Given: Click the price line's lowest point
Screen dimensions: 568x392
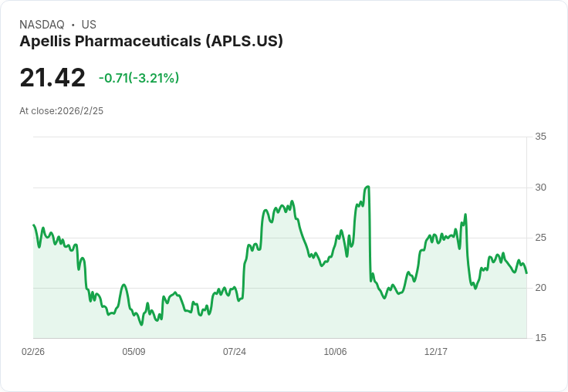Looking at the screenshot, I should coord(142,325).
